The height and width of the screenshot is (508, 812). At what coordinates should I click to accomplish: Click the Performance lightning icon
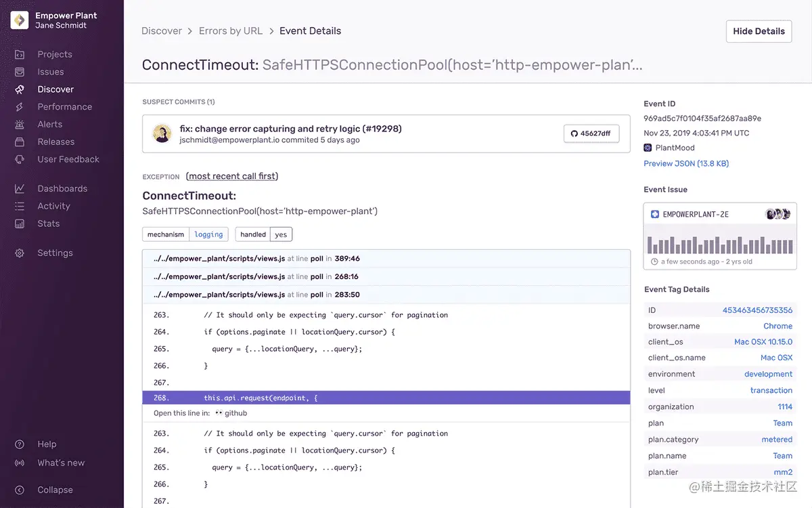[20, 107]
